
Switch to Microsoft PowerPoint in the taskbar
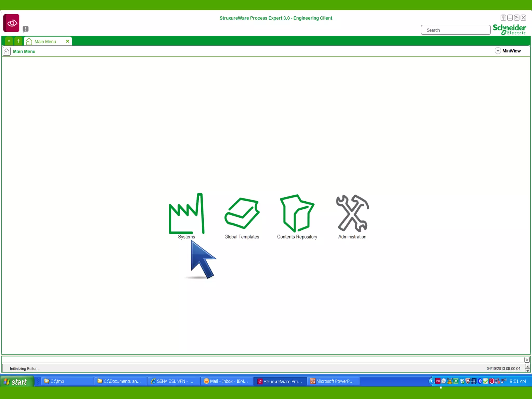333,381
